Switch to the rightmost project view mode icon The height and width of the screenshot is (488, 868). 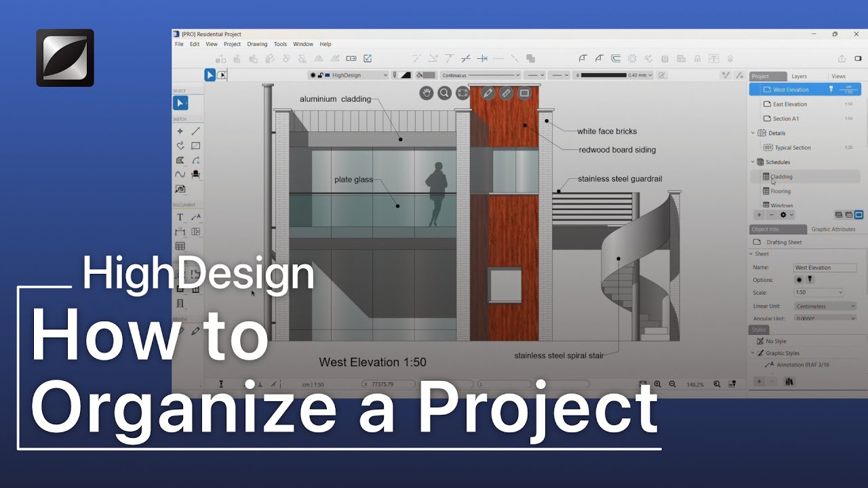click(x=859, y=215)
